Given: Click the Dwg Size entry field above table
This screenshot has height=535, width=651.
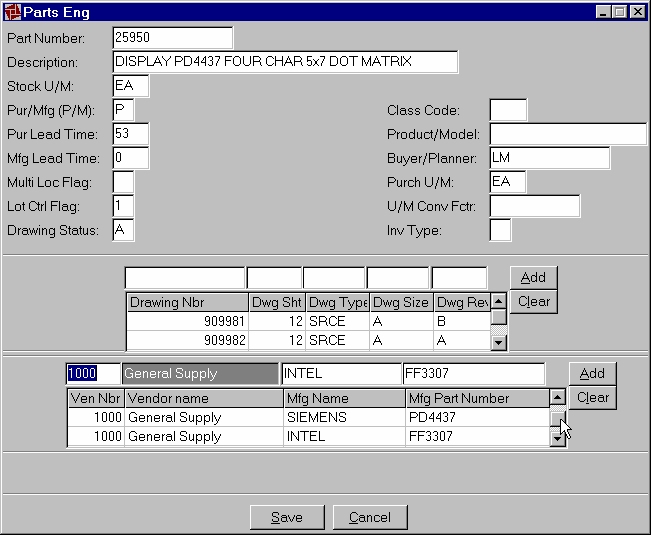Looking at the screenshot, I should (x=398, y=278).
